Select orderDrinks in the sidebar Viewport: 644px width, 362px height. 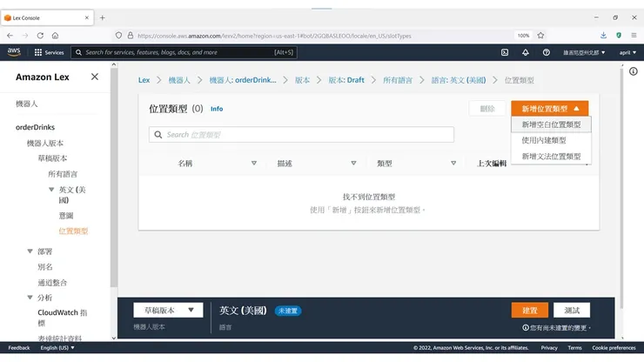[36, 127]
